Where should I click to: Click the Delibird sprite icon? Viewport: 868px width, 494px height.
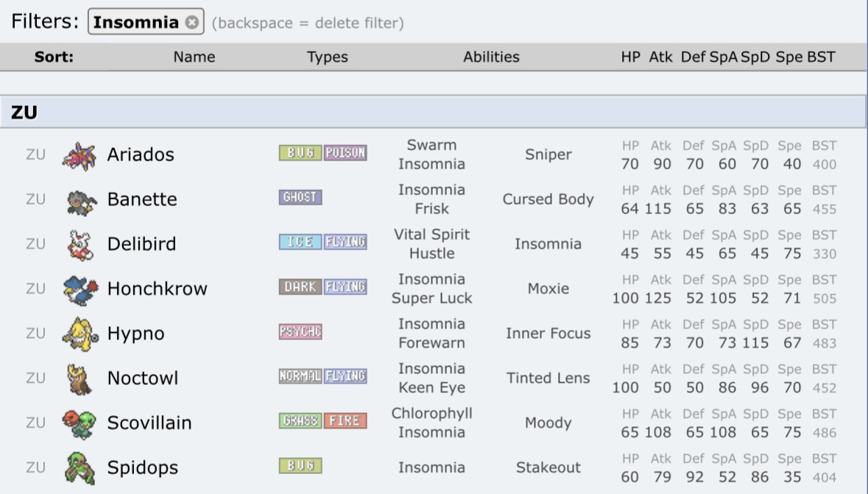[80, 244]
